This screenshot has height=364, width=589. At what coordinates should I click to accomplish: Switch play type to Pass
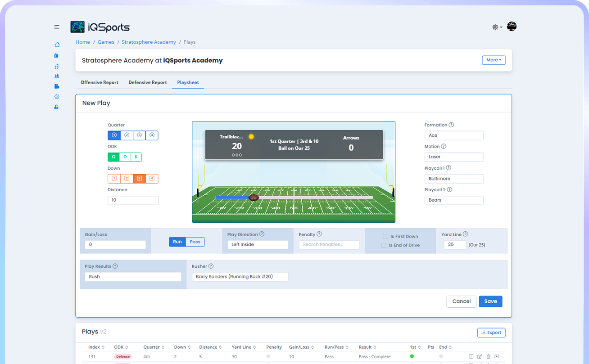click(x=195, y=242)
